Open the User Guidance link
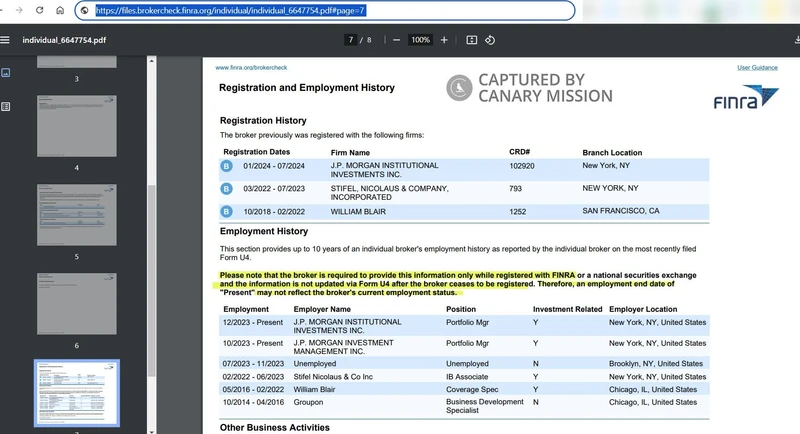The image size is (800, 434). click(x=757, y=67)
